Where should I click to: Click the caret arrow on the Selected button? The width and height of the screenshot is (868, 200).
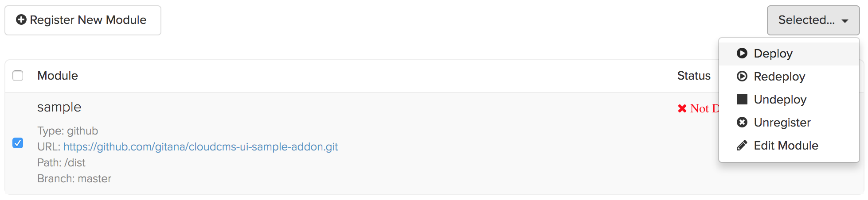pyautogui.click(x=845, y=21)
